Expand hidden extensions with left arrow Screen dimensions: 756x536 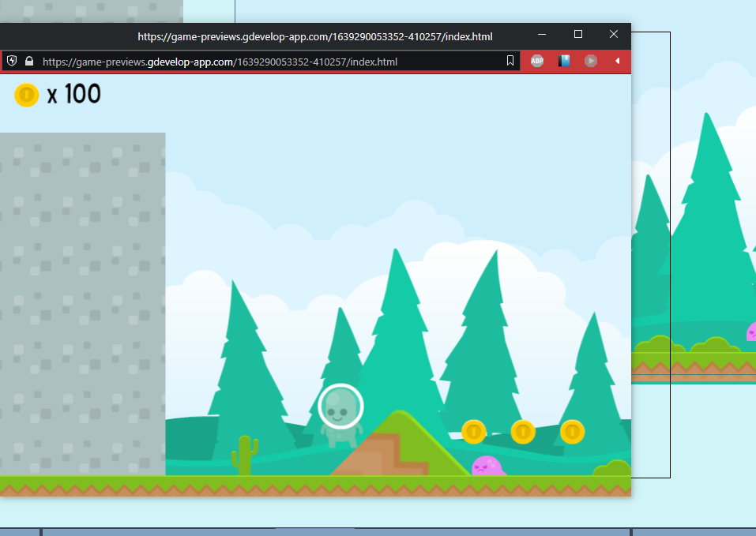point(617,61)
